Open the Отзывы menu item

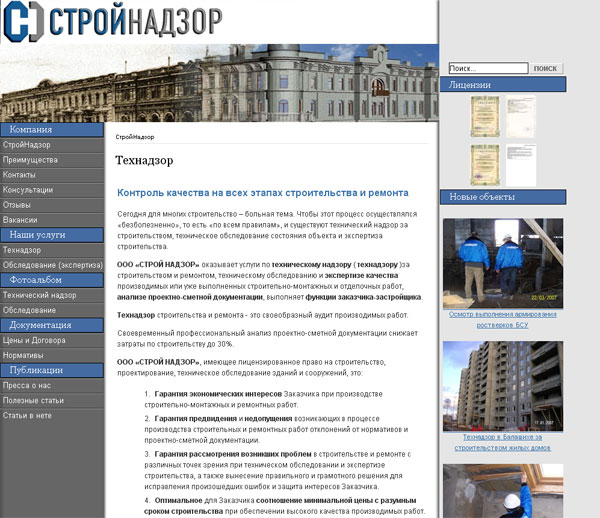click(16, 205)
